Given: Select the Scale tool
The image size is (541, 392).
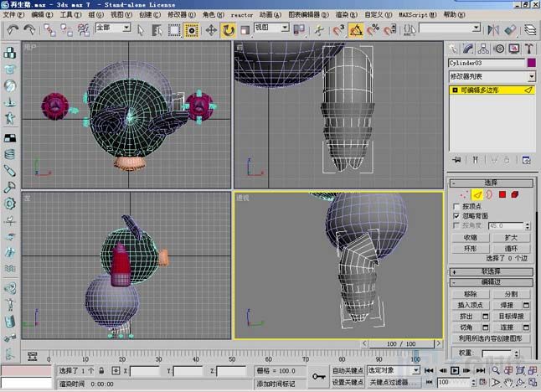Looking at the screenshot, I should (x=245, y=30).
